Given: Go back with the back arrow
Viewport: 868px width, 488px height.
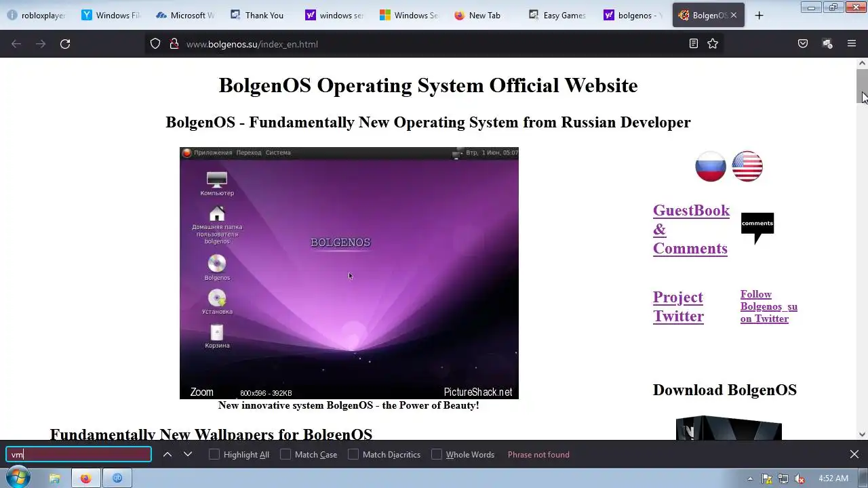Looking at the screenshot, I should click(16, 44).
